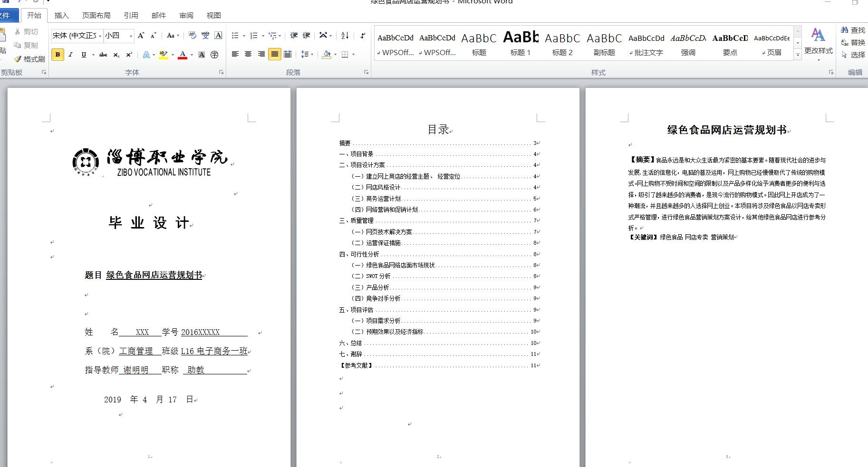Image resolution: width=868 pixels, height=467 pixels.
Task: Apply the 标题 1 style from the gallery
Action: [521, 43]
